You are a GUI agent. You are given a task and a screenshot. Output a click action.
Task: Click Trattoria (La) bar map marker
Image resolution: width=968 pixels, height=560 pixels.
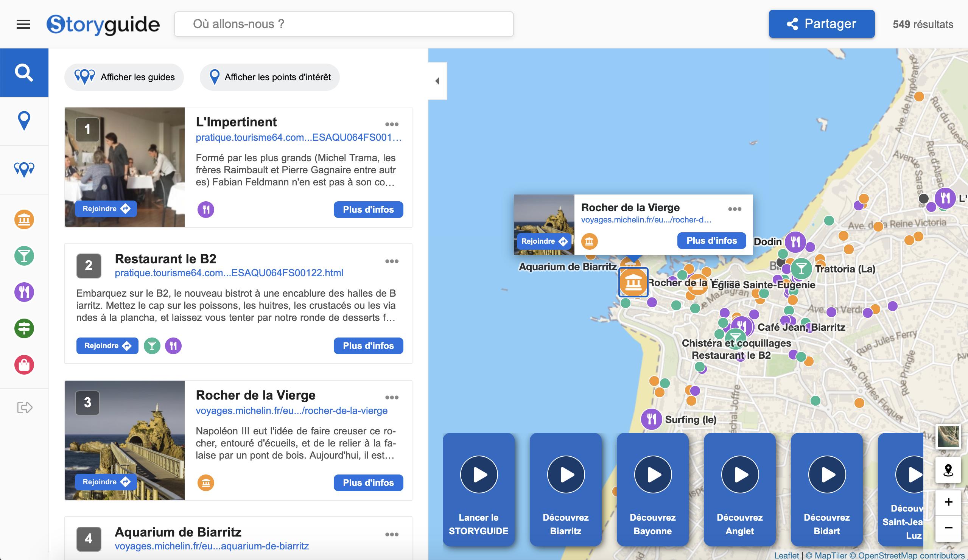click(801, 269)
